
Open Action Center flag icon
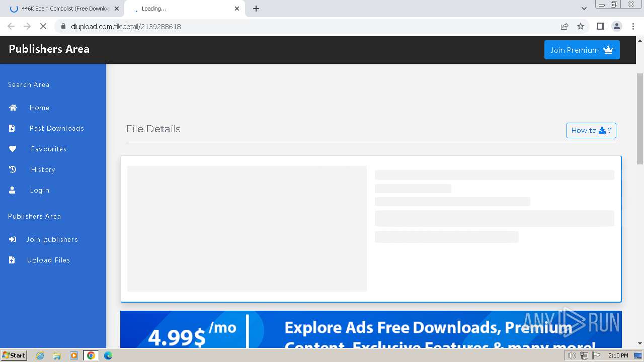(596, 355)
